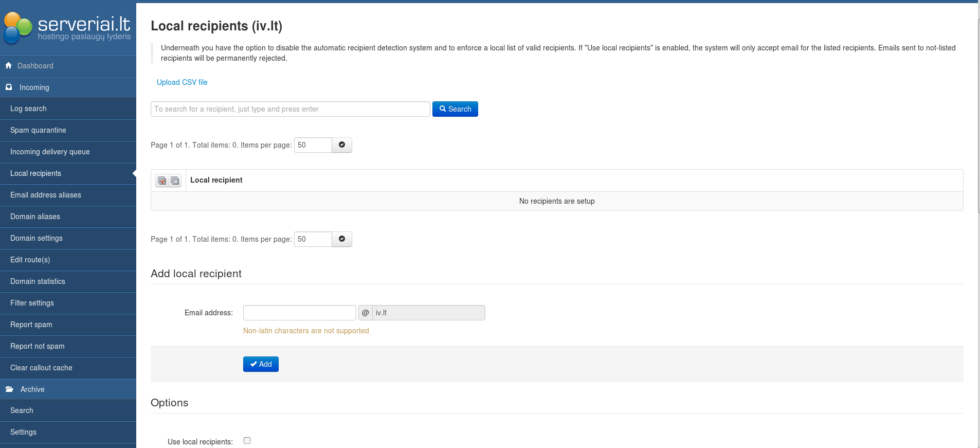Enable the Use local recipients checkbox
Screen dimensions: 980x448
click(247, 441)
